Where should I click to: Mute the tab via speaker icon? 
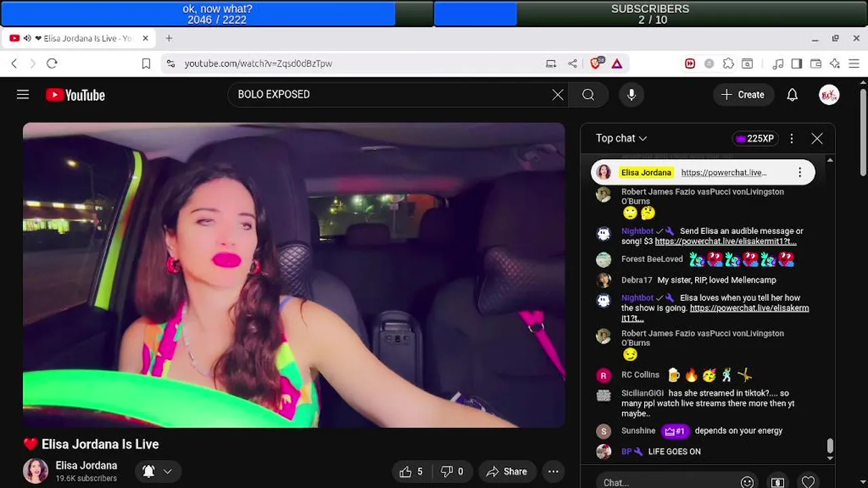click(27, 39)
